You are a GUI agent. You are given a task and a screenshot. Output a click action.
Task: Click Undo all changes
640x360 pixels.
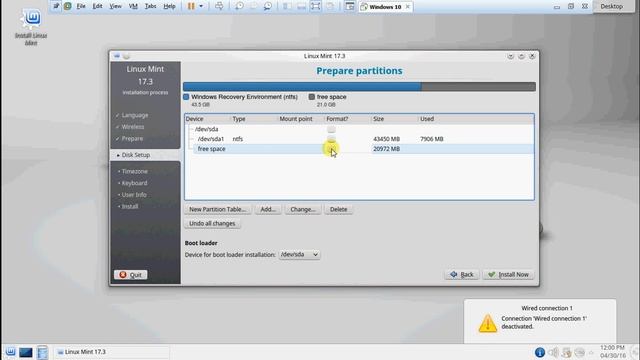click(x=212, y=223)
